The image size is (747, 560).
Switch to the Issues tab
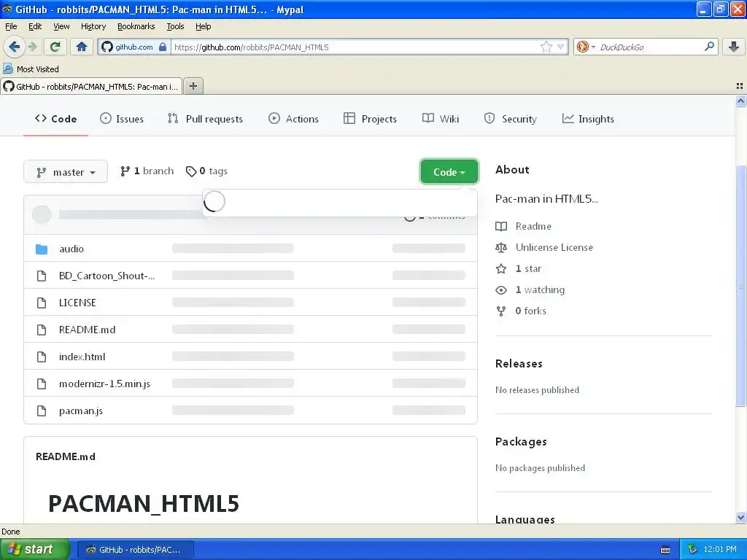pos(122,119)
